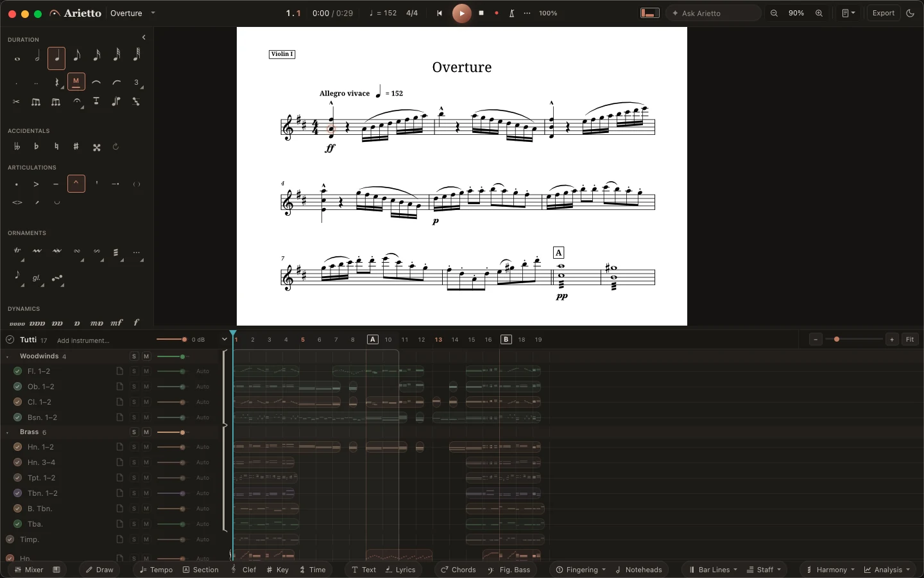
Task: Solo the Brass group
Action: 134,432
